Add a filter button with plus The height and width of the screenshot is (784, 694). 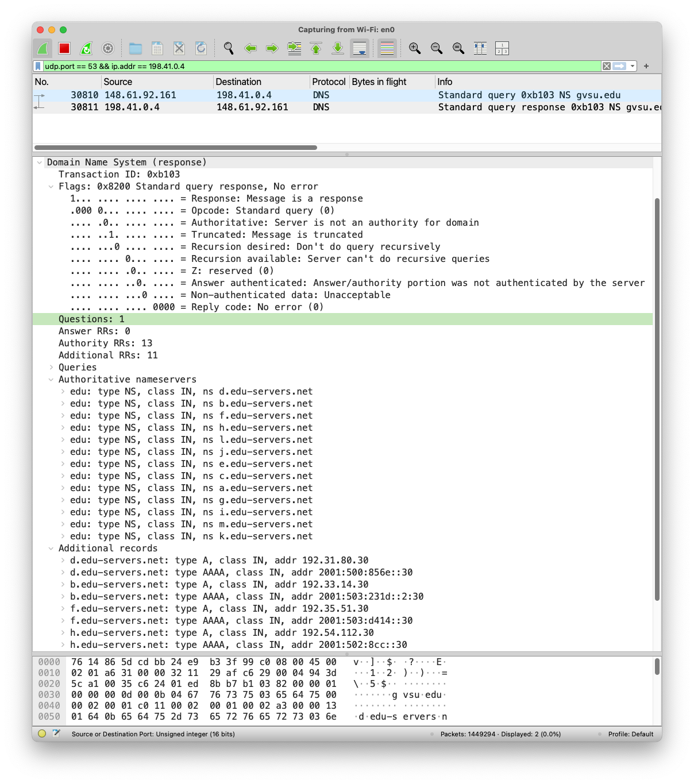coord(646,66)
